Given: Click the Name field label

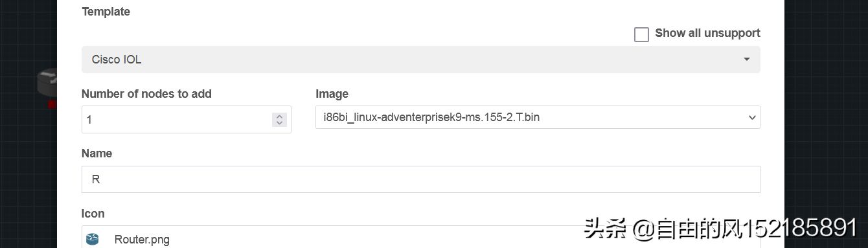Looking at the screenshot, I should pos(97,153).
